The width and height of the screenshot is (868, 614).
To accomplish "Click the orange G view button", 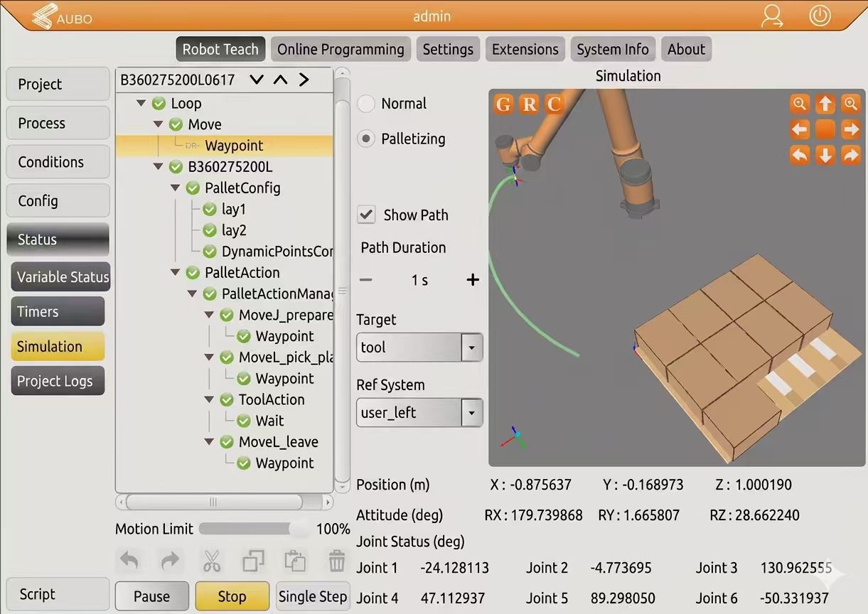I will 504,104.
